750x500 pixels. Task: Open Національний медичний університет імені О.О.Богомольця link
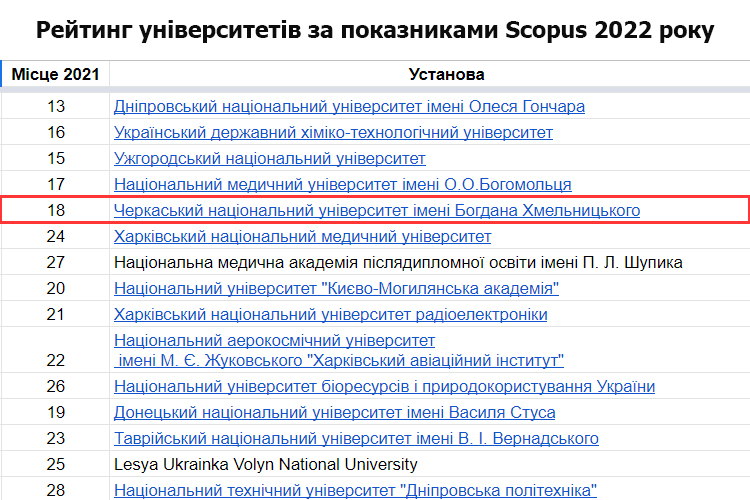point(343,184)
